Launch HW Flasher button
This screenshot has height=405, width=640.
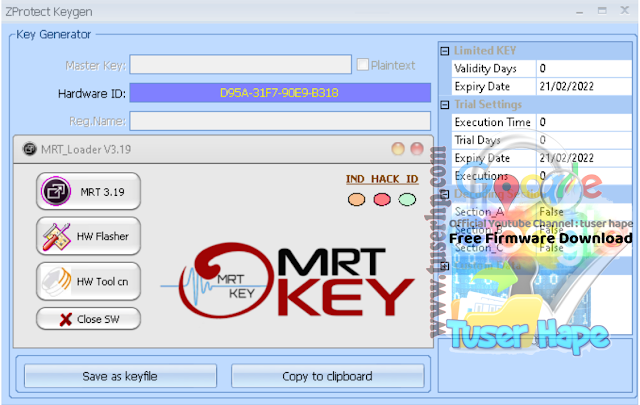click(89, 236)
